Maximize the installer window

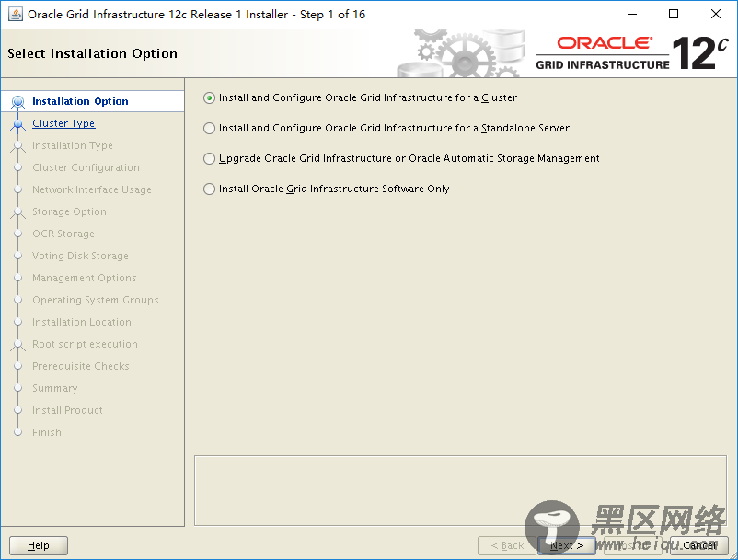(674, 14)
